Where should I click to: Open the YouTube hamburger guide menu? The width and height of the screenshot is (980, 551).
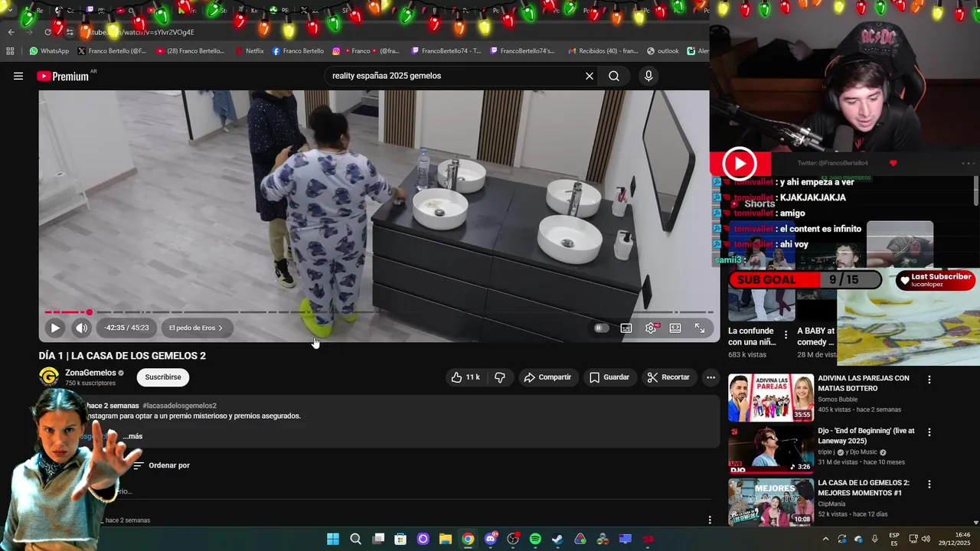pos(18,76)
